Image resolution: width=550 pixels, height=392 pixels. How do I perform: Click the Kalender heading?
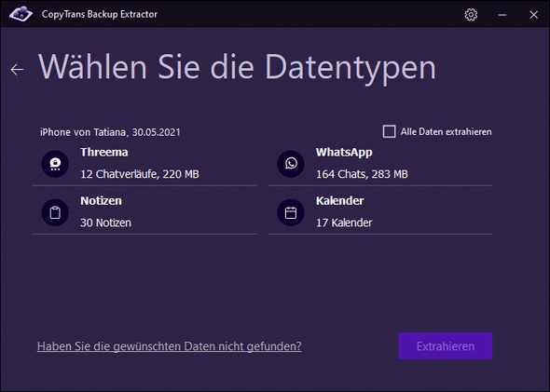(340, 201)
